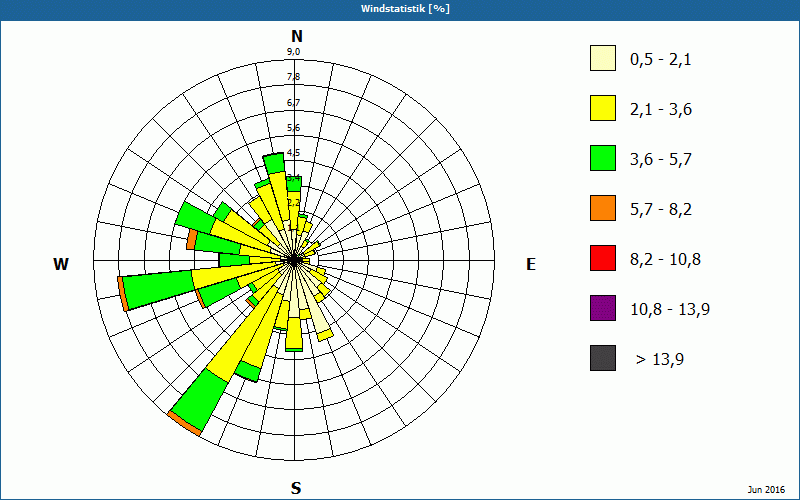Viewport: 800px width, 500px height.
Task: Pick the purple 10,8 - 13,9 legend swatch
Action: 603,308
